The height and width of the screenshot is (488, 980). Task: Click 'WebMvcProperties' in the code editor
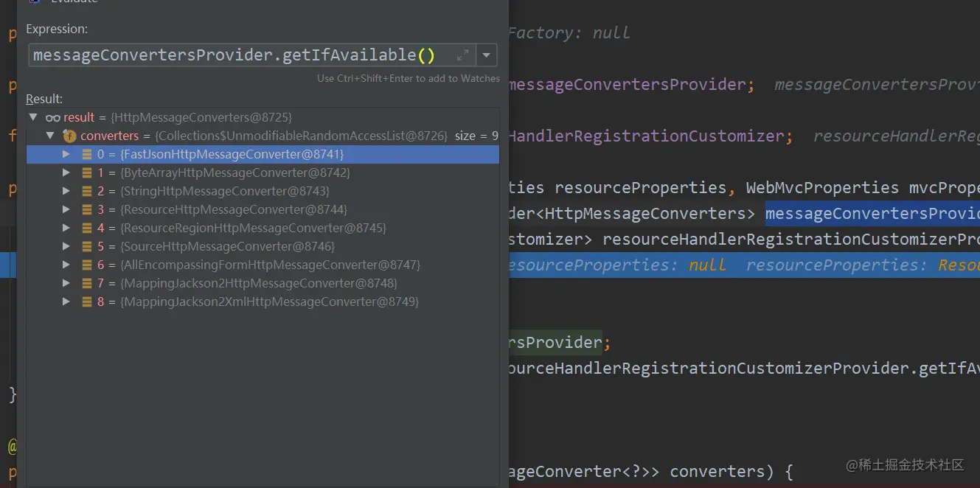coord(822,187)
